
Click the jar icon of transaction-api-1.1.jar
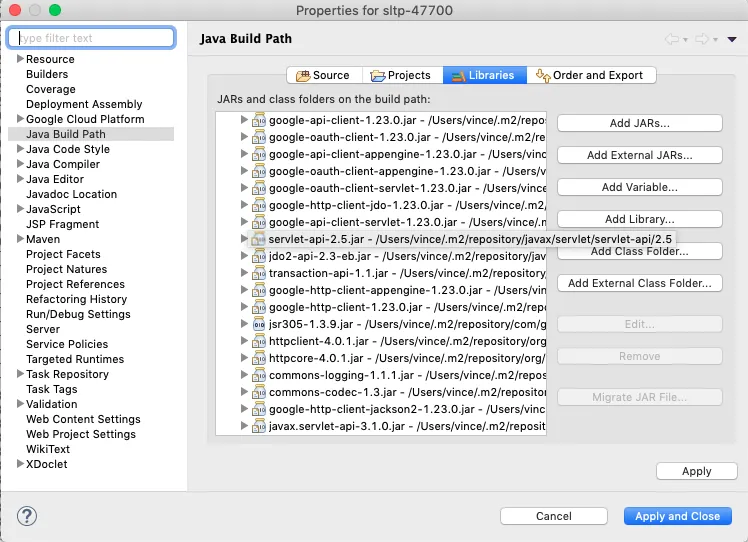pos(259,273)
